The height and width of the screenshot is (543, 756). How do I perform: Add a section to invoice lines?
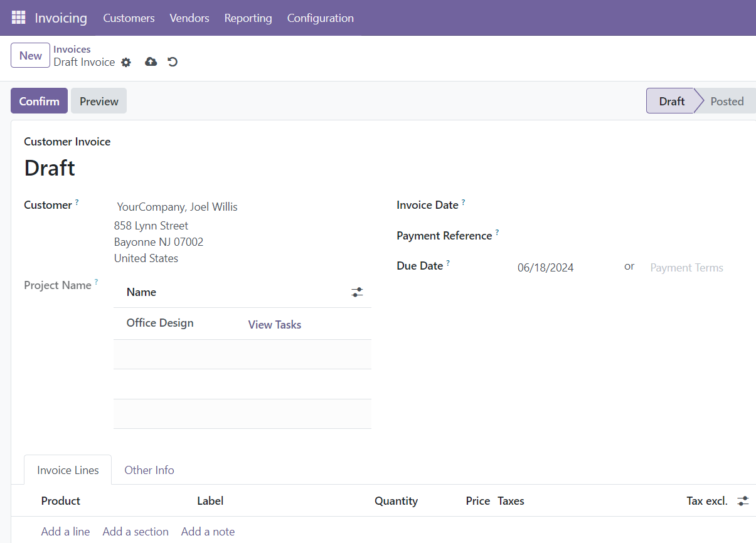coord(136,531)
